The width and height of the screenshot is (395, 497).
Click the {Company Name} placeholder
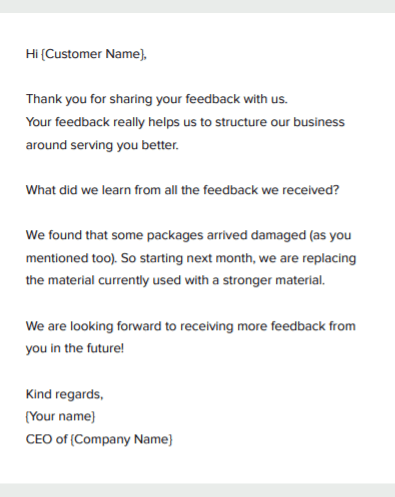[121, 439]
